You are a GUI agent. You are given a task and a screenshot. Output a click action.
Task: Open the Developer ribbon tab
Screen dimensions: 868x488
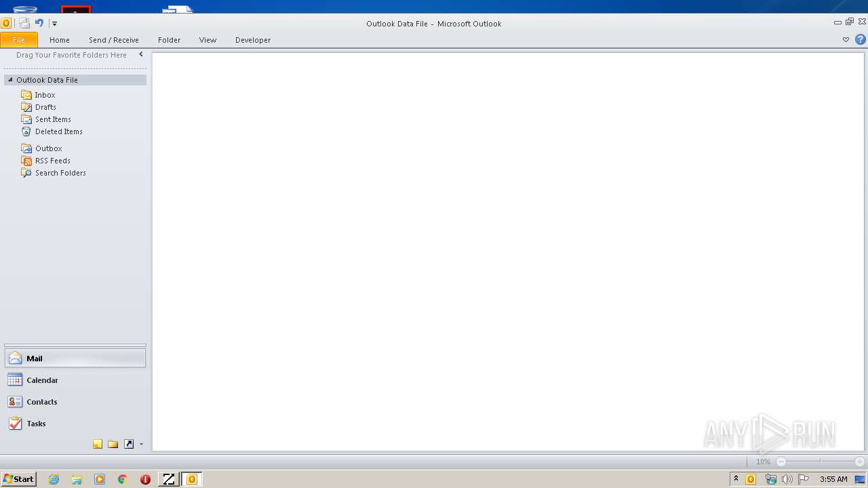point(253,40)
